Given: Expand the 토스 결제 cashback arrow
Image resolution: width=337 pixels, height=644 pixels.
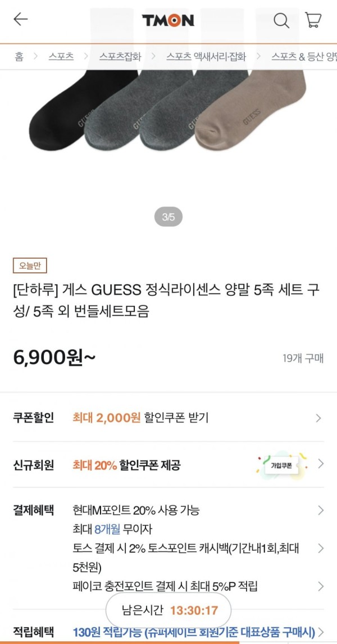Looking at the screenshot, I should tap(321, 548).
